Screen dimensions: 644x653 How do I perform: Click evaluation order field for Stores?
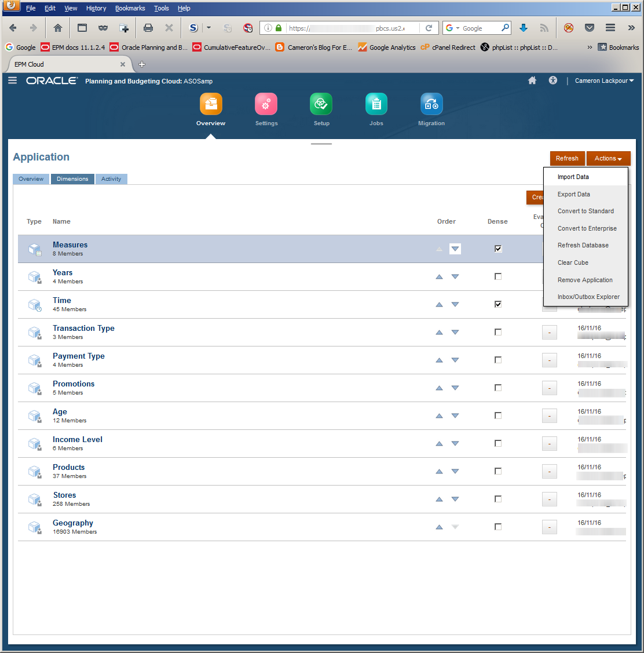click(550, 499)
